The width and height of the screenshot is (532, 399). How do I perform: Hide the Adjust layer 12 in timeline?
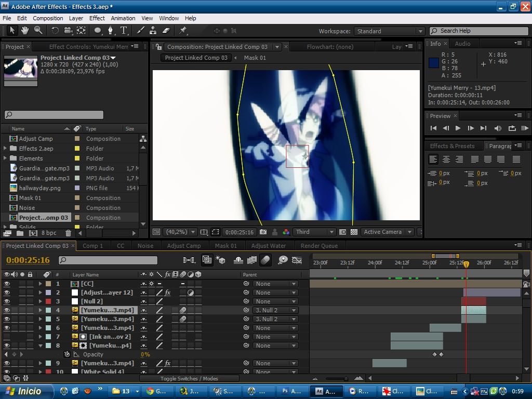tap(7, 292)
